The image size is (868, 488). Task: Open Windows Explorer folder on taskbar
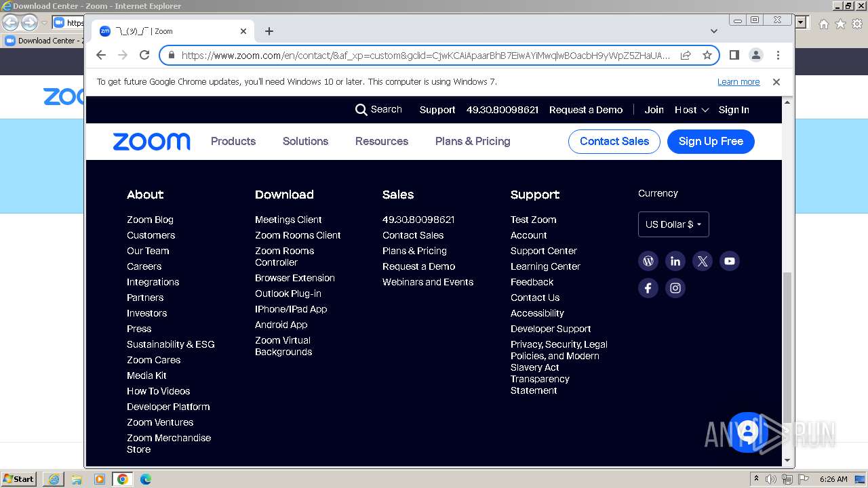click(x=77, y=479)
